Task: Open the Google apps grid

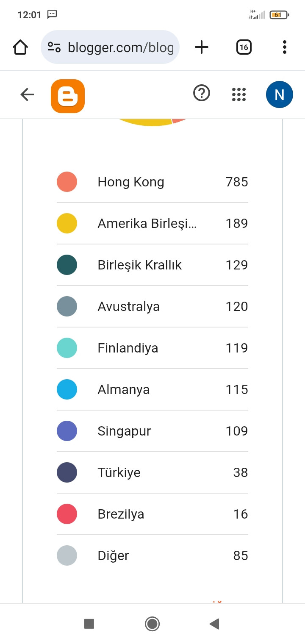Action: (239, 94)
